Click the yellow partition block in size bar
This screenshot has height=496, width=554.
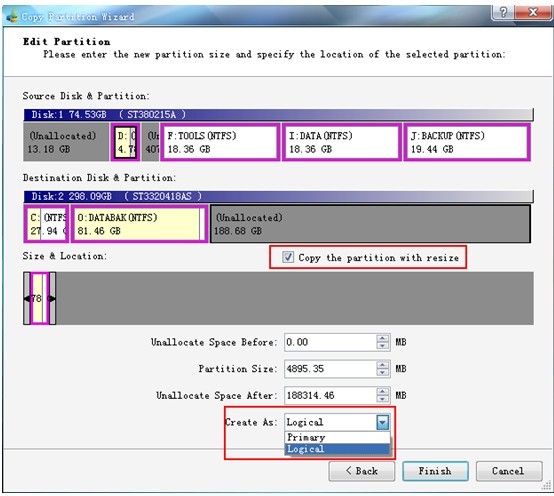point(40,299)
